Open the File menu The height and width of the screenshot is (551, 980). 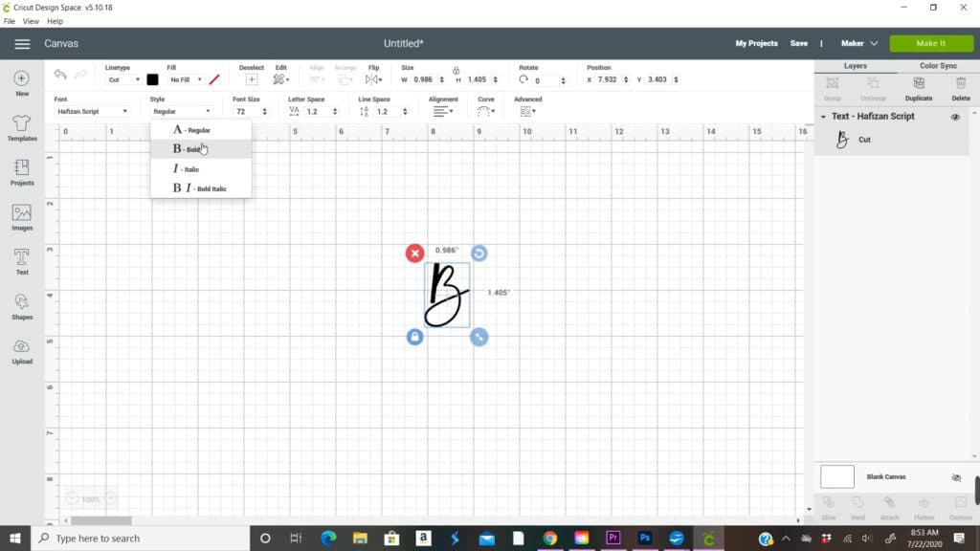pyautogui.click(x=10, y=21)
